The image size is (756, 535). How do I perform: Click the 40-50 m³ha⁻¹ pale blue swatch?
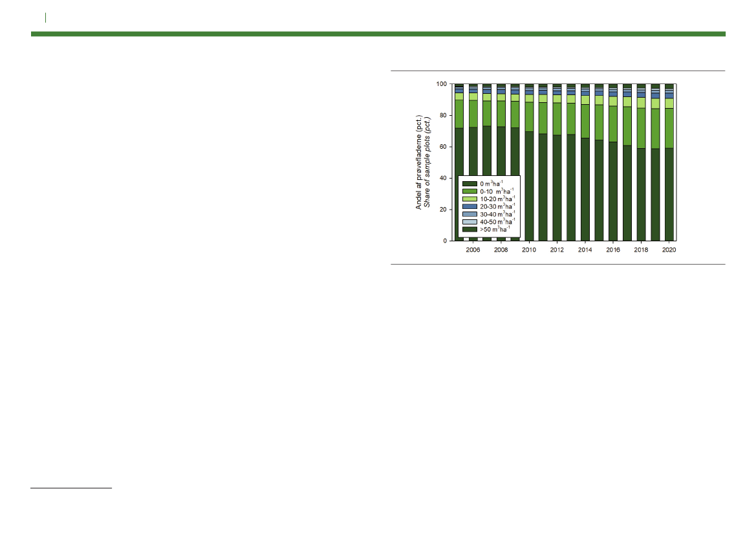[470, 222]
